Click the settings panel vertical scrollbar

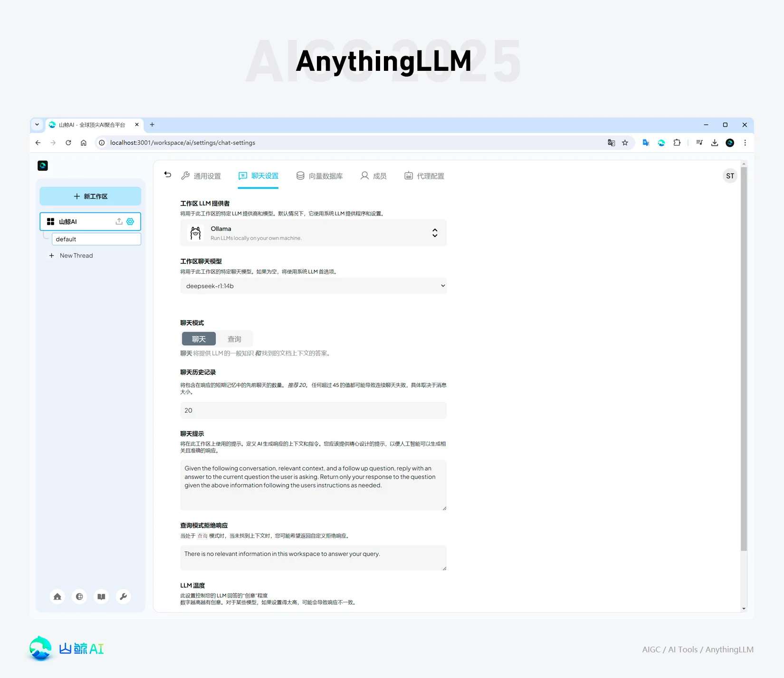[744, 359]
